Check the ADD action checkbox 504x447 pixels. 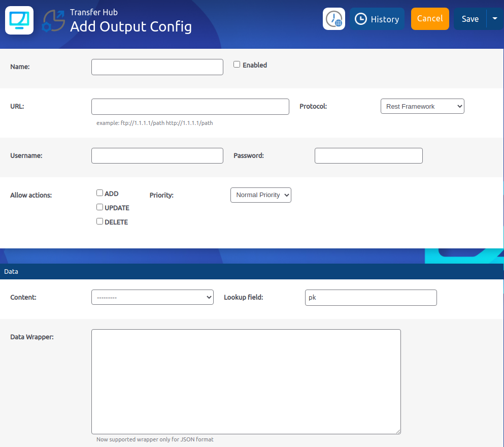[x=100, y=193]
